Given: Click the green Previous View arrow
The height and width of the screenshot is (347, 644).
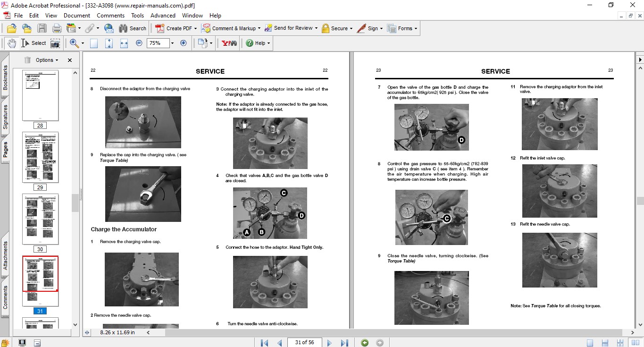Looking at the screenshot, I should click(x=364, y=342).
